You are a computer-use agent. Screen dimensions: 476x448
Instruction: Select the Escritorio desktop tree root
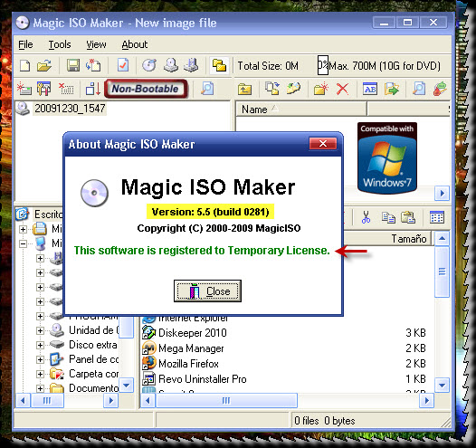[x=48, y=214]
